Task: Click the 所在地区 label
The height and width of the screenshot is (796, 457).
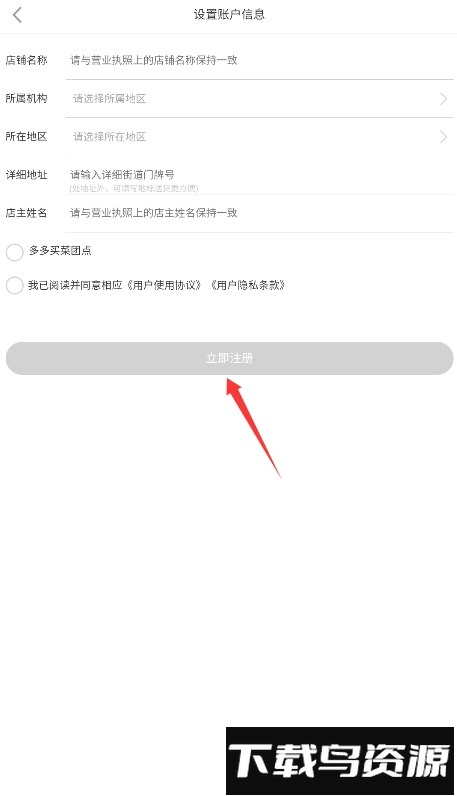Action: pos(26,137)
